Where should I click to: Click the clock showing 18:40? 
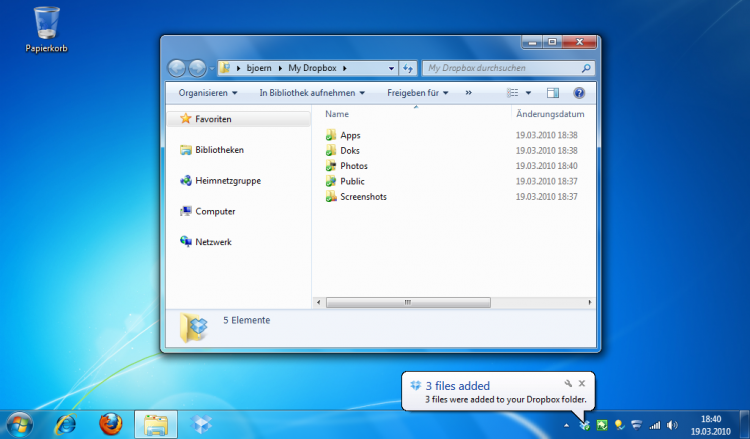coord(711,425)
